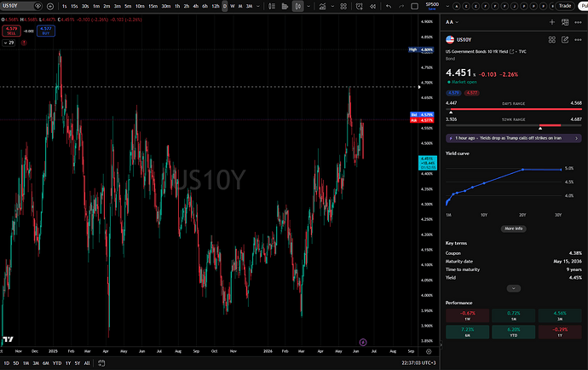The width and height of the screenshot is (588, 370).
Task: Start bar replay with the rewind icon
Action: (x=372, y=6)
